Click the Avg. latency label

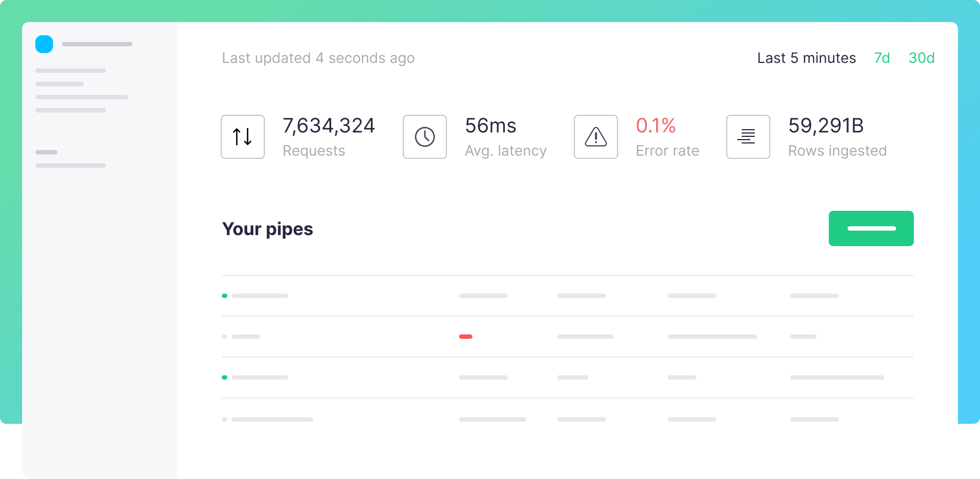[506, 151]
